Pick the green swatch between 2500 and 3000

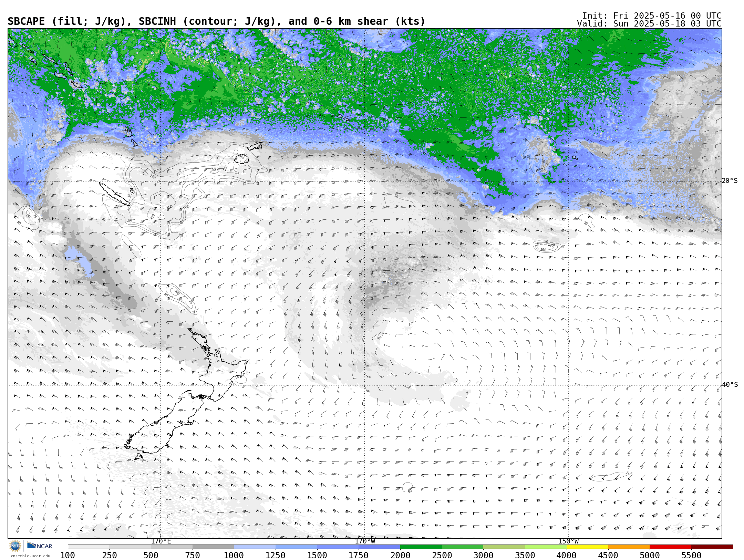463,547
